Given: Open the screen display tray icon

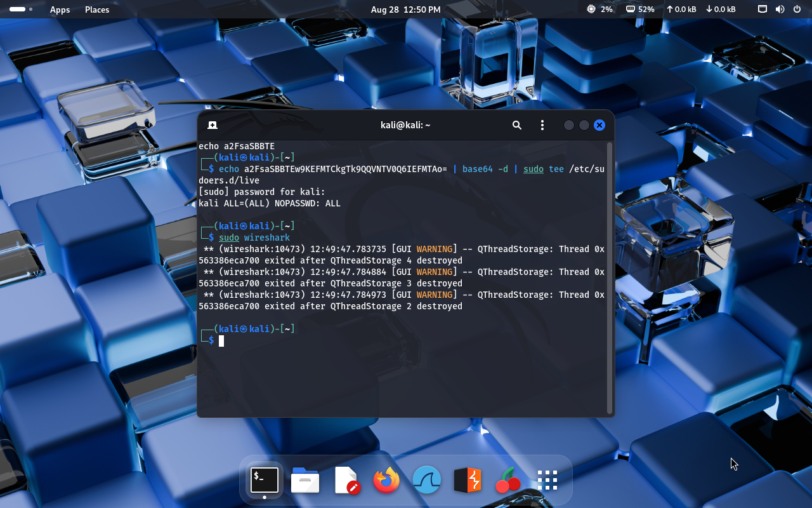Looking at the screenshot, I should (x=763, y=10).
